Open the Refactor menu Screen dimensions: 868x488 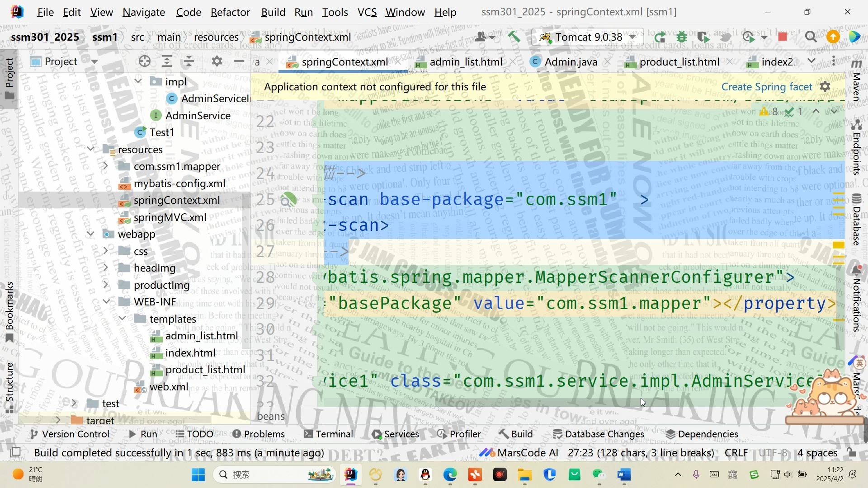tap(230, 12)
